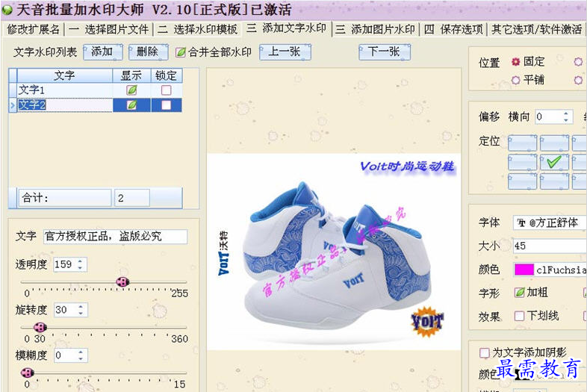Toggle lock checkbox for 文字1
Viewport: 587px width, 392px height.
[167, 90]
